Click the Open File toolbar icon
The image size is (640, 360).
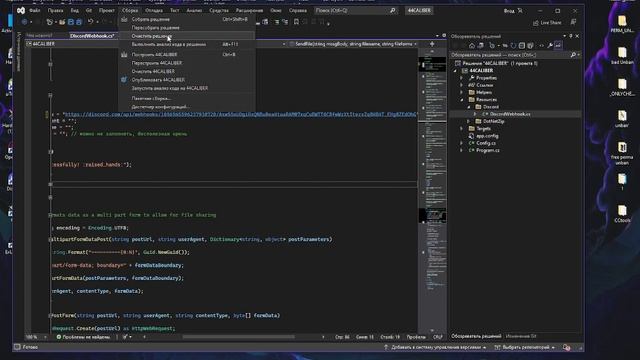(x=62, y=22)
